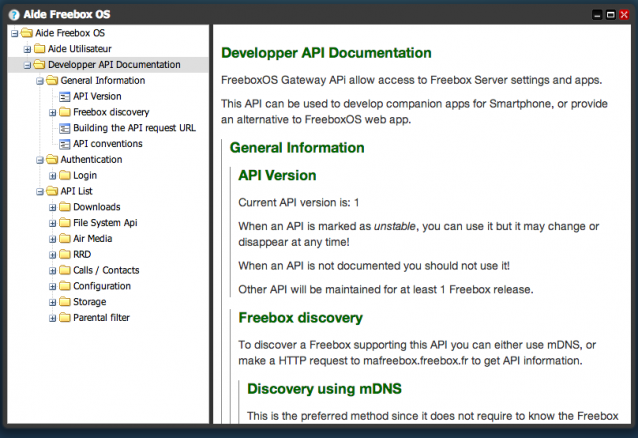Expand the Downloads node
Screen dimensions: 638x438
pos(52,208)
